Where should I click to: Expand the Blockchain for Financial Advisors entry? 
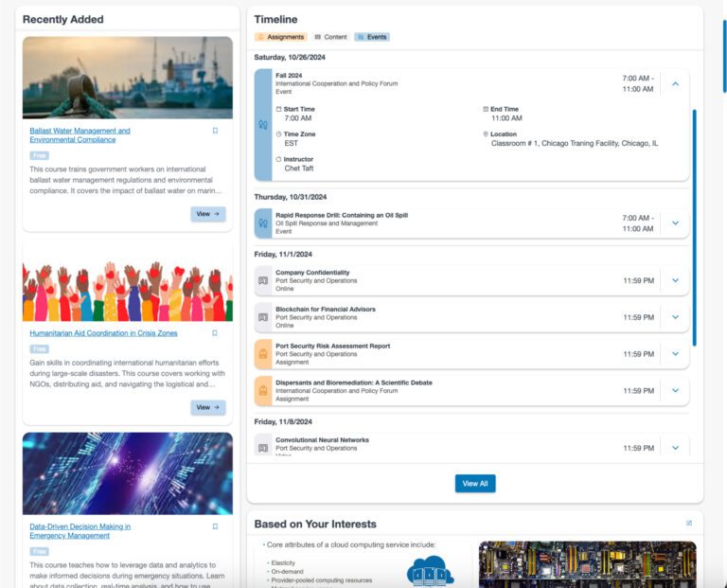pyautogui.click(x=675, y=317)
